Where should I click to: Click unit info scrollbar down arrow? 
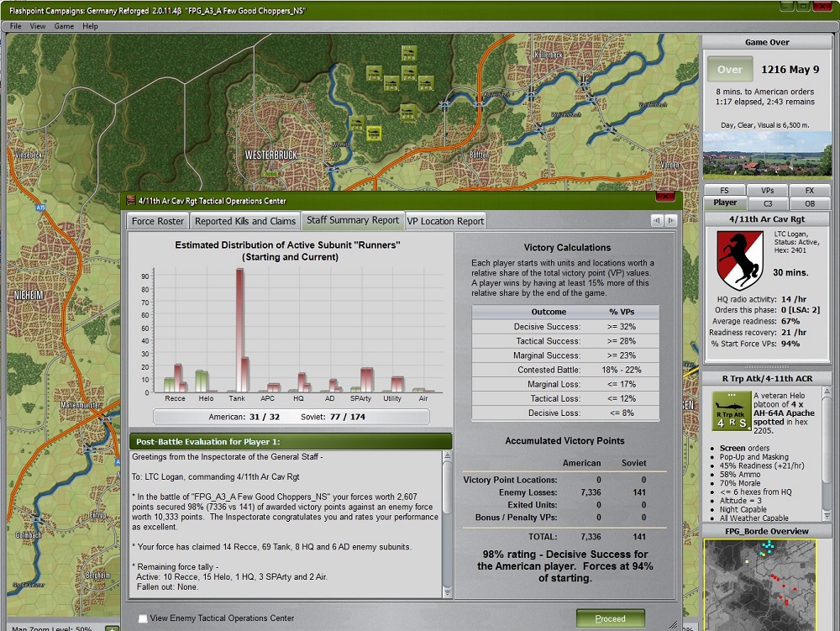[827, 517]
